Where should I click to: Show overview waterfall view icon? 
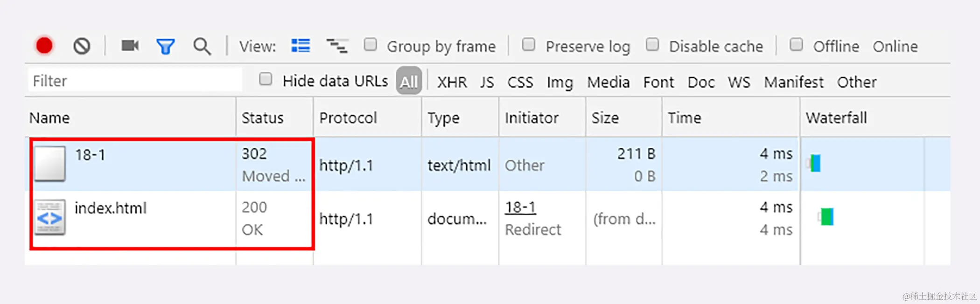tap(336, 46)
